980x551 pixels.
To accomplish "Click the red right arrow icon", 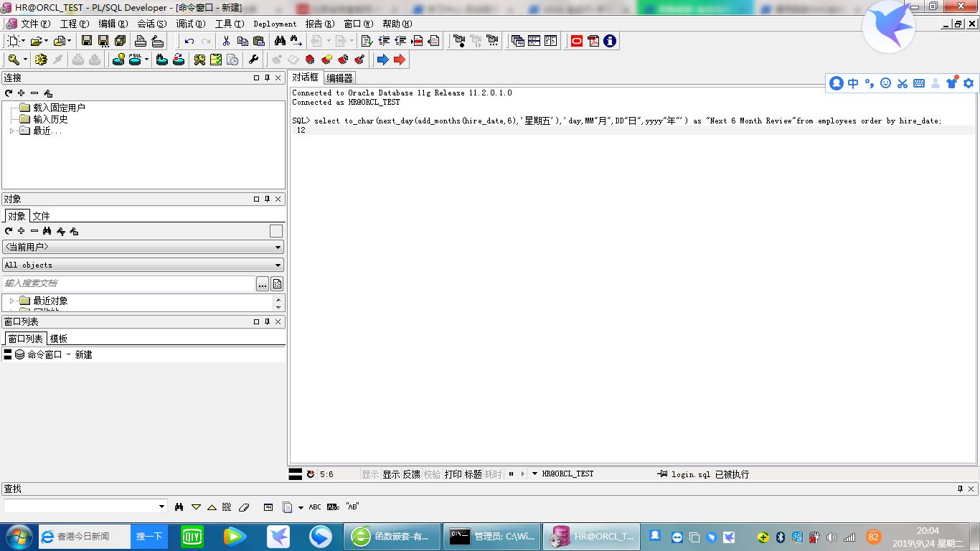I will click(399, 60).
